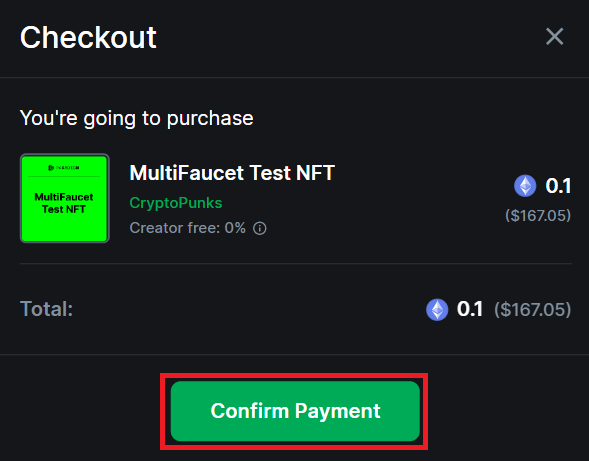This screenshot has width=589, height=461.
Task: Click the divider line above the Total row
Action: tap(296, 264)
